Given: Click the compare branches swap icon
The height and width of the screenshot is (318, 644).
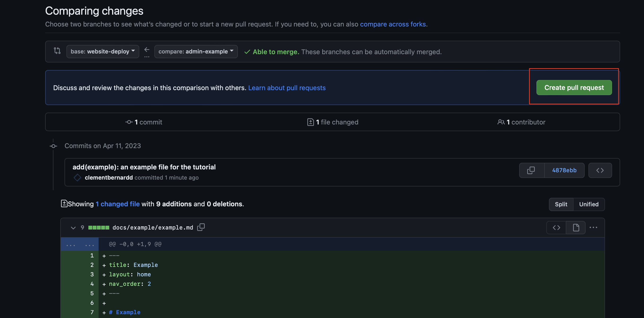Looking at the screenshot, I should point(57,51).
